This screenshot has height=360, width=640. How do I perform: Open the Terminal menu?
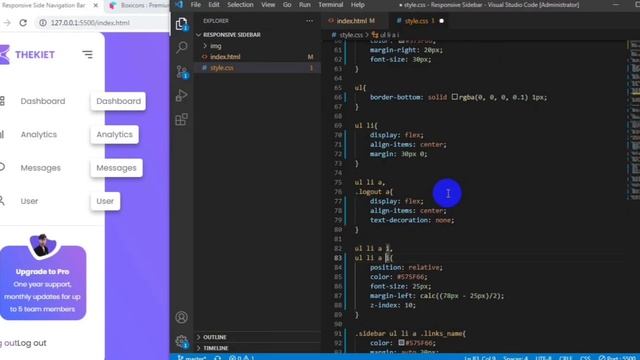331,5
